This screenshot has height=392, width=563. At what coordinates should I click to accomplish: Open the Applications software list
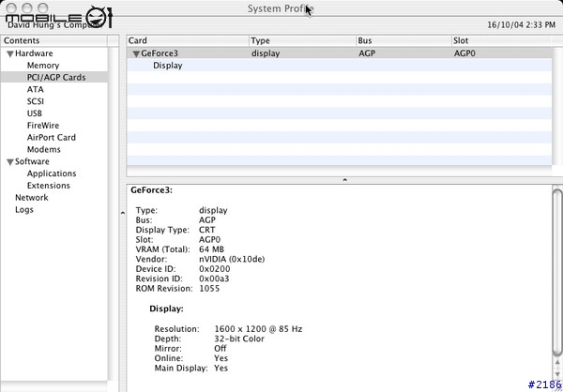coord(52,173)
